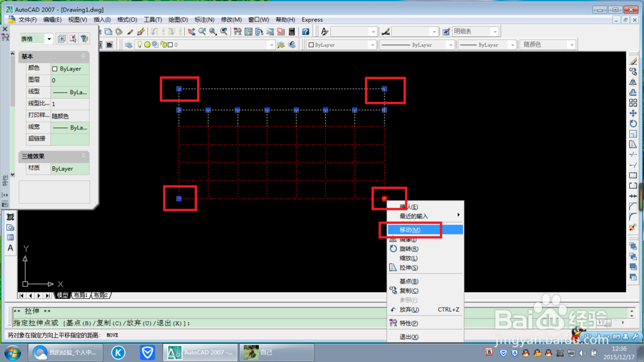Collapse the 基本 section in Properties
The width and height of the screenshot is (644, 362).
coord(83,56)
